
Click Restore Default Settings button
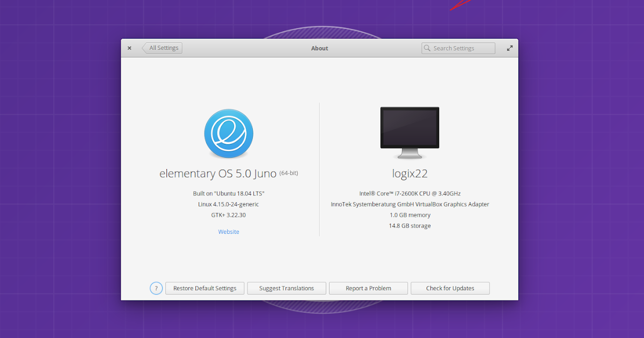point(204,288)
